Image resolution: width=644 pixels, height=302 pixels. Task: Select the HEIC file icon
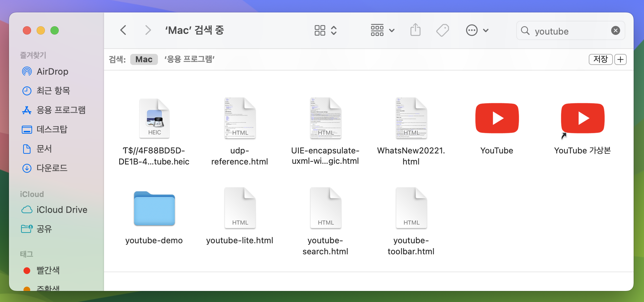point(154,119)
